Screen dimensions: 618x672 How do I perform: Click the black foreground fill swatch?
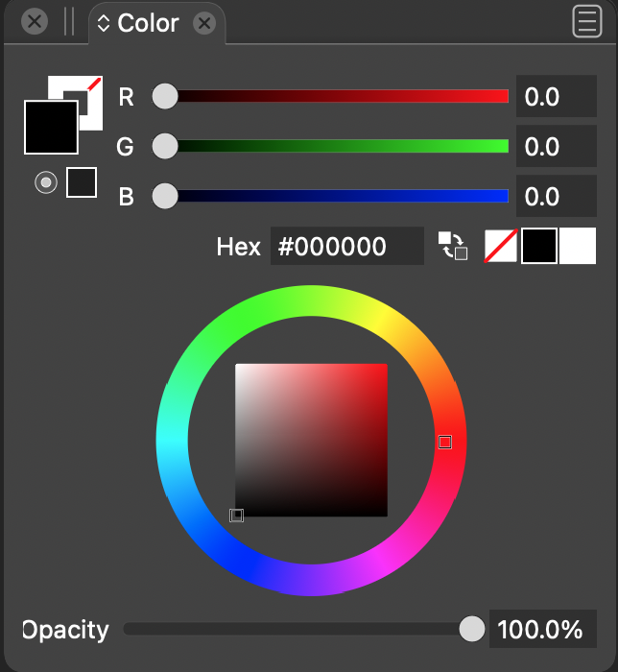point(50,128)
